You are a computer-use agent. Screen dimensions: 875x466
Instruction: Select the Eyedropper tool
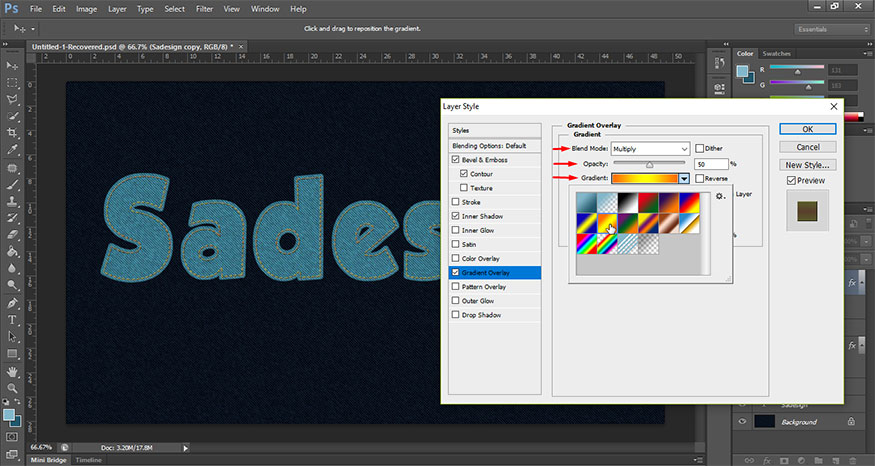(x=12, y=150)
